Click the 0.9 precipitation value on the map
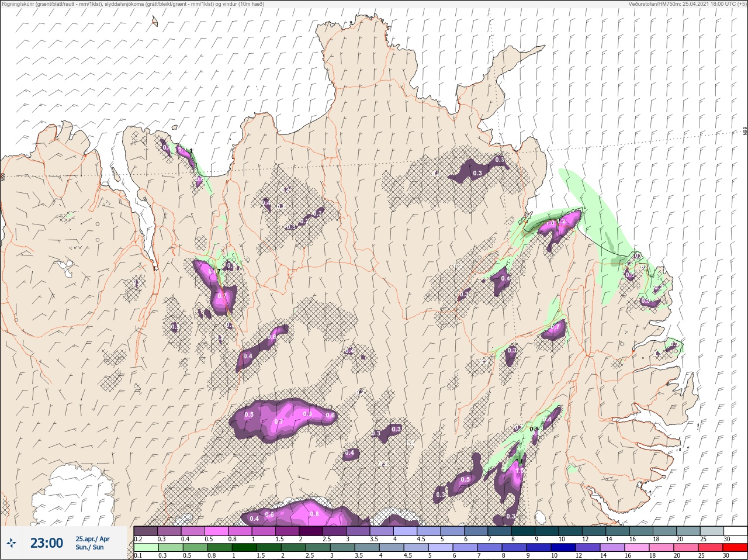The width and height of the screenshot is (748, 560). tap(307, 414)
